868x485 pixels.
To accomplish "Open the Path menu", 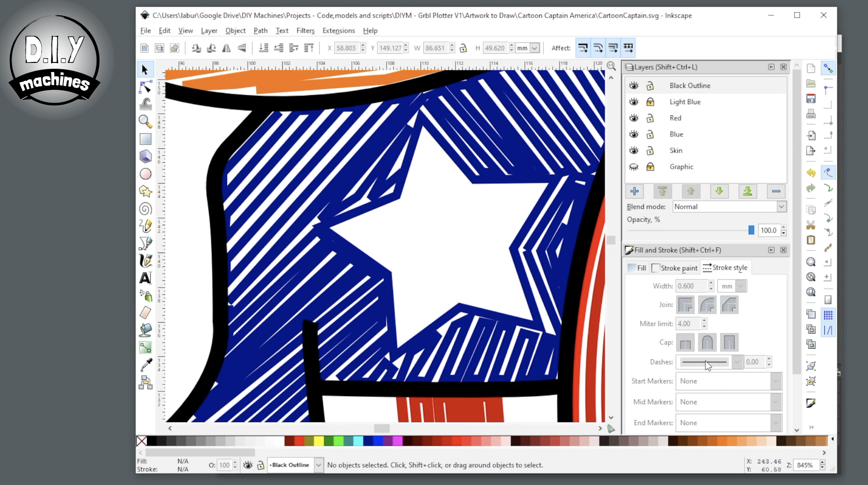I will (x=261, y=31).
